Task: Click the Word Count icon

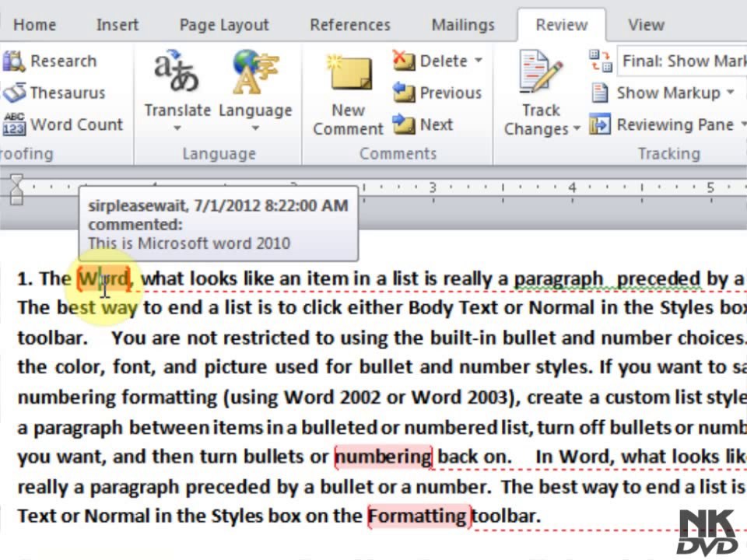Action: coord(14,124)
